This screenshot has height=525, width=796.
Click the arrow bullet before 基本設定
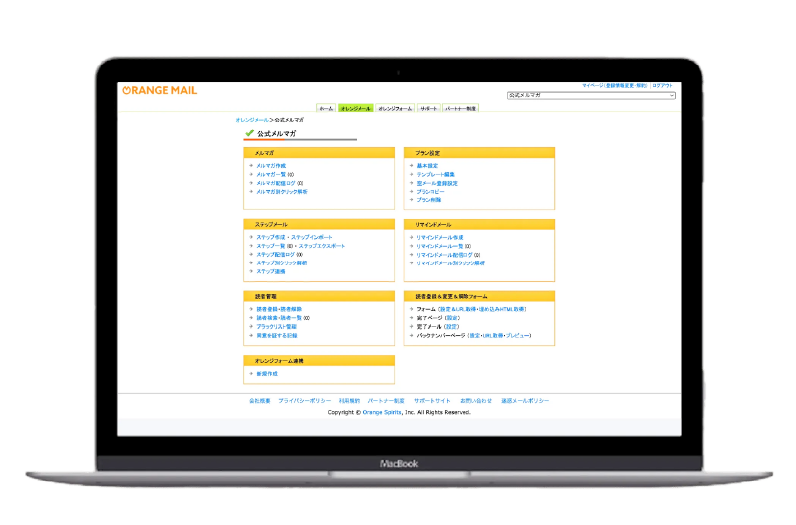[x=411, y=165]
